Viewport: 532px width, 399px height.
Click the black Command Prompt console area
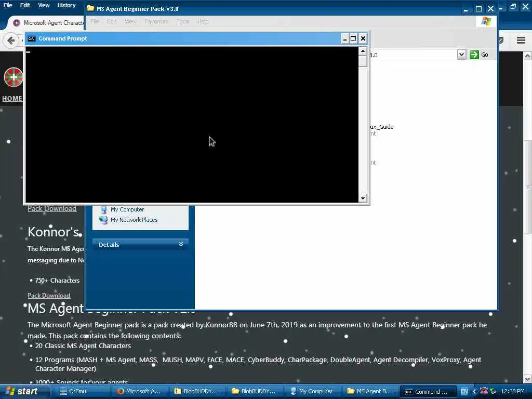click(x=192, y=125)
